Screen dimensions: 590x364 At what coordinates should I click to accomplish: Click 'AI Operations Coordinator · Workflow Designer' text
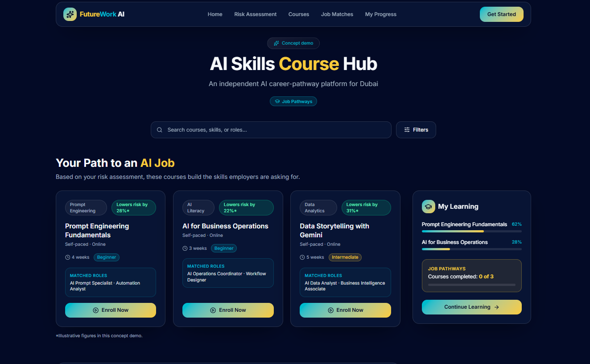(227, 277)
